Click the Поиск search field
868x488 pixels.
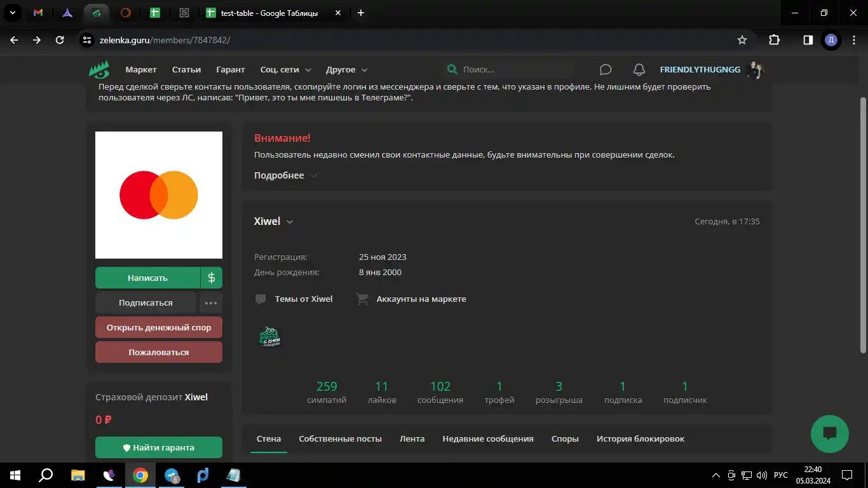point(508,70)
